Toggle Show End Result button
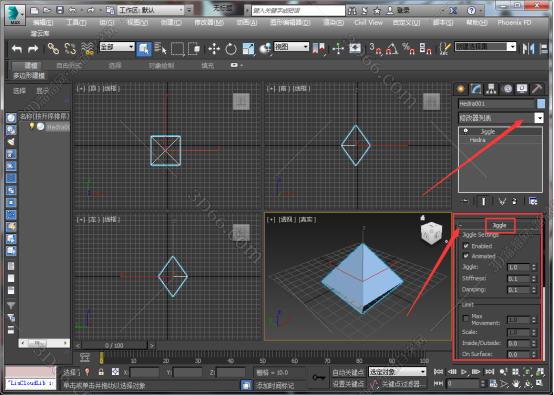The height and width of the screenshot is (395, 554). pyautogui.click(x=483, y=201)
